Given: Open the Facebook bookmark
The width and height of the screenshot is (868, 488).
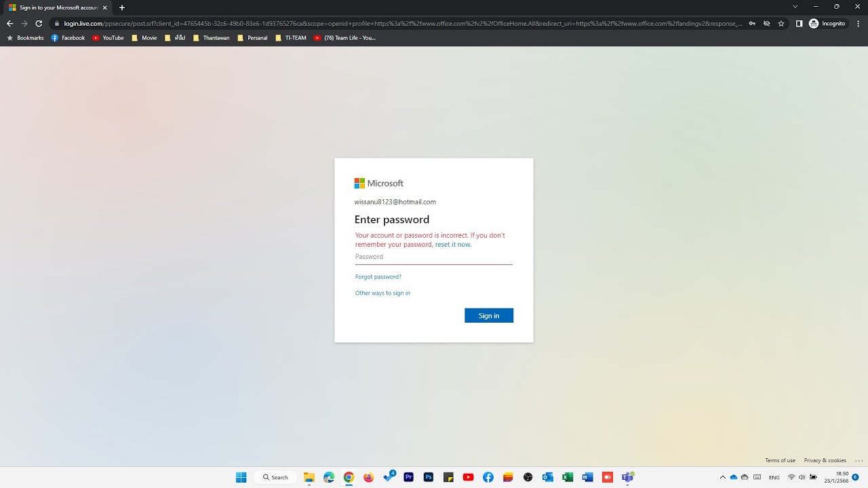Looking at the screenshot, I should coord(68,38).
